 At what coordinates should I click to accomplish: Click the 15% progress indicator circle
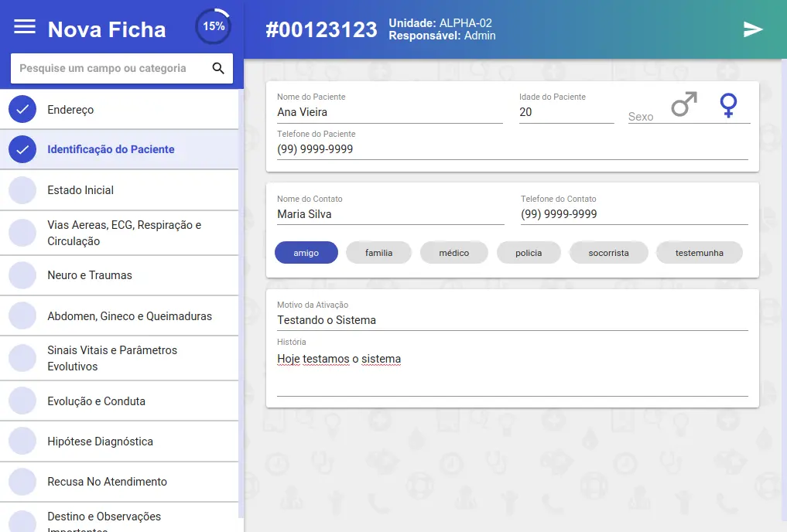[x=214, y=26]
